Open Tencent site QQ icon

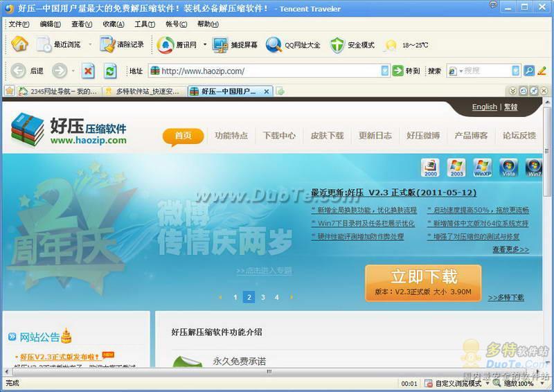point(166,45)
